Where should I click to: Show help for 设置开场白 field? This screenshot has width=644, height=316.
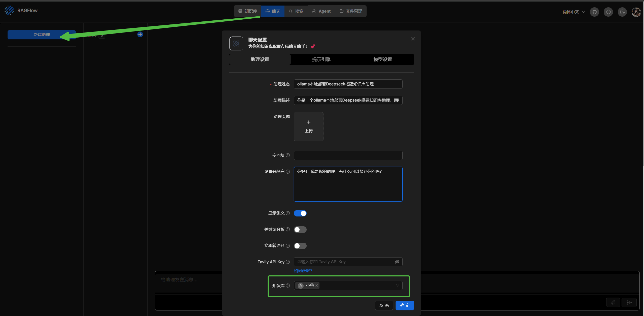288,172
